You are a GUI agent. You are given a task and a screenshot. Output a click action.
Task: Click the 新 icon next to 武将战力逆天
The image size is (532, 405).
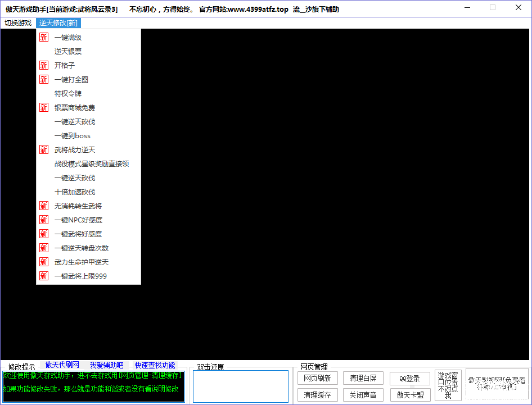pos(44,149)
